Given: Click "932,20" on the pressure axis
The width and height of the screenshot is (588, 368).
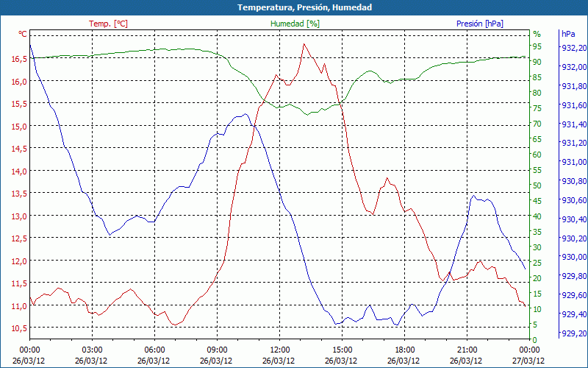Looking at the screenshot, I should tap(574, 48).
